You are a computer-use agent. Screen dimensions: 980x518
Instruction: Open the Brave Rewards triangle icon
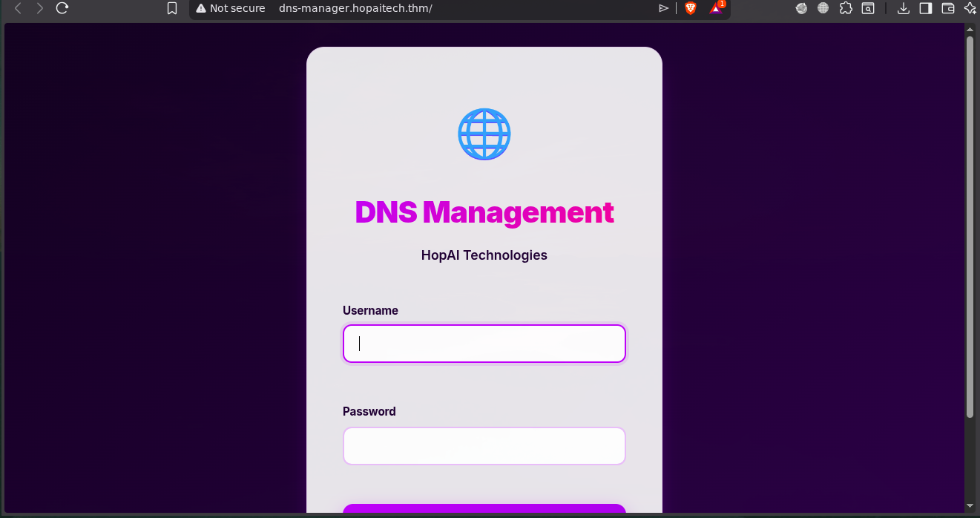716,8
